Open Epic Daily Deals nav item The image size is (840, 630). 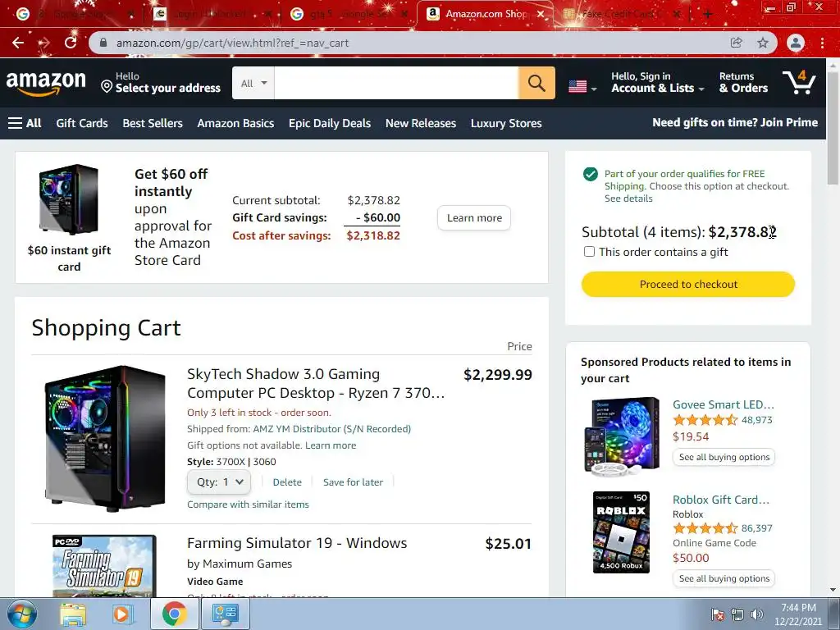330,123
